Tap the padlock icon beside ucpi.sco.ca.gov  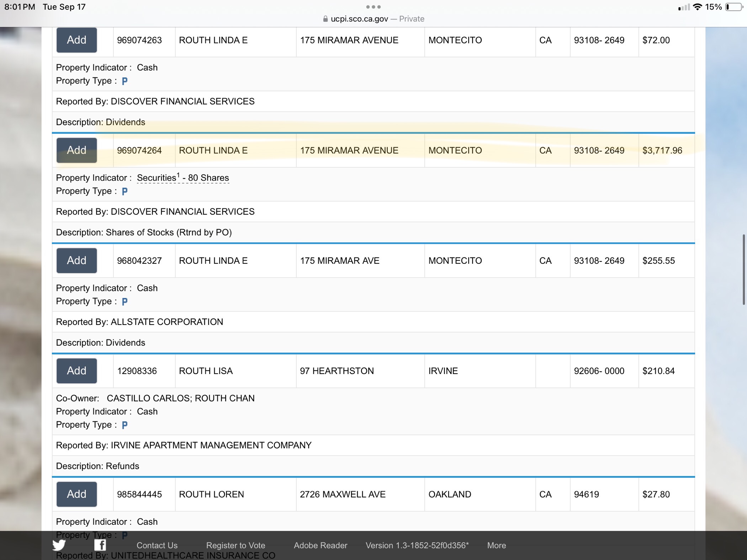point(325,19)
